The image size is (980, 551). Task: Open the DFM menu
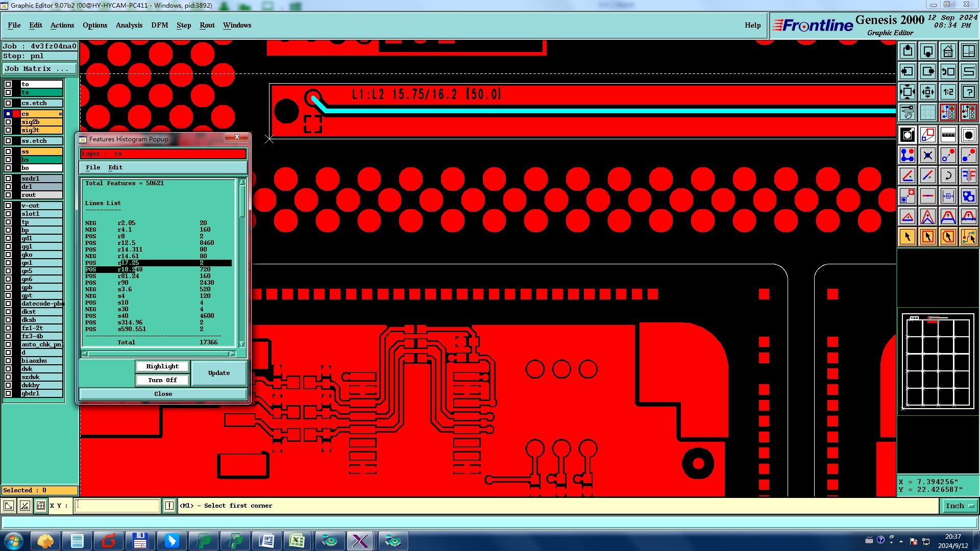coord(159,25)
